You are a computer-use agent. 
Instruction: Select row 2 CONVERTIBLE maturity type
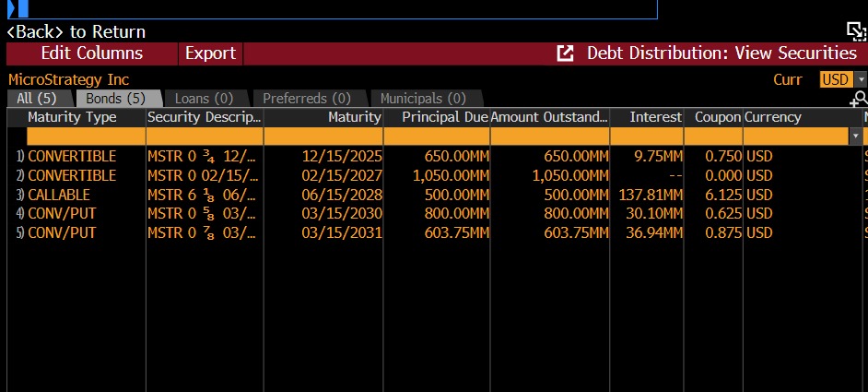click(x=72, y=176)
